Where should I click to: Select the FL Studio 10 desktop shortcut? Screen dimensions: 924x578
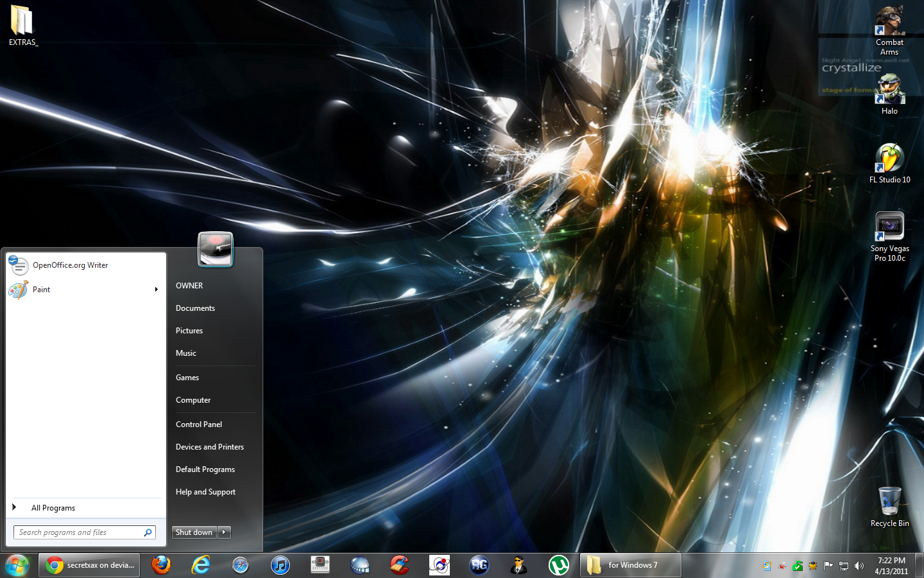tap(889, 163)
